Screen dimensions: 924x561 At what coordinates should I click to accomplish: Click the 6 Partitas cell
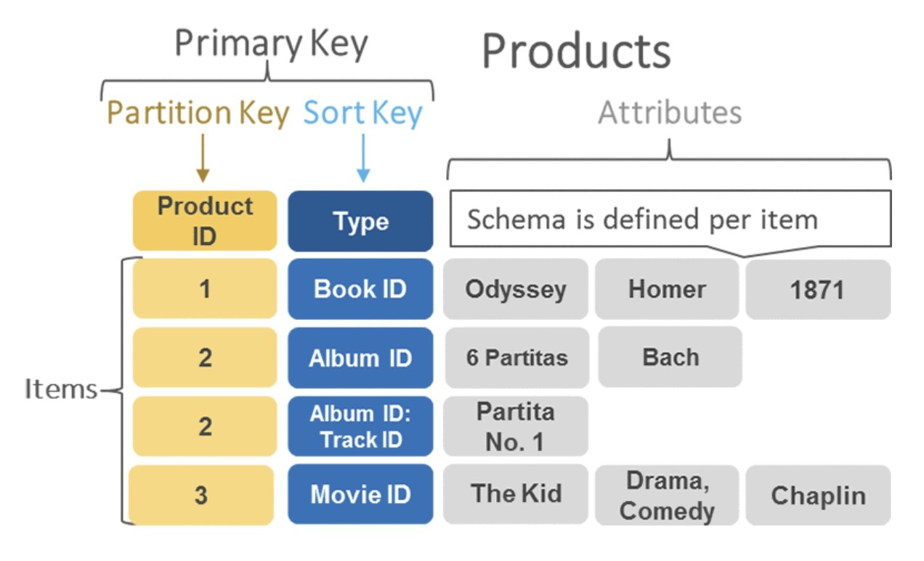pos(516,358)
